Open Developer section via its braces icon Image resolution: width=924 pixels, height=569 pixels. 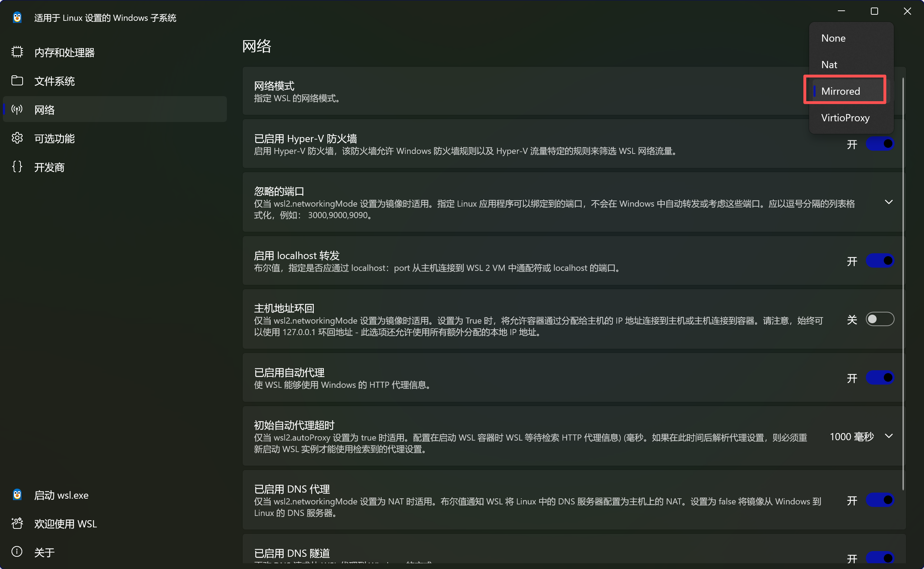pyautogui.click(x=17, y=167)
